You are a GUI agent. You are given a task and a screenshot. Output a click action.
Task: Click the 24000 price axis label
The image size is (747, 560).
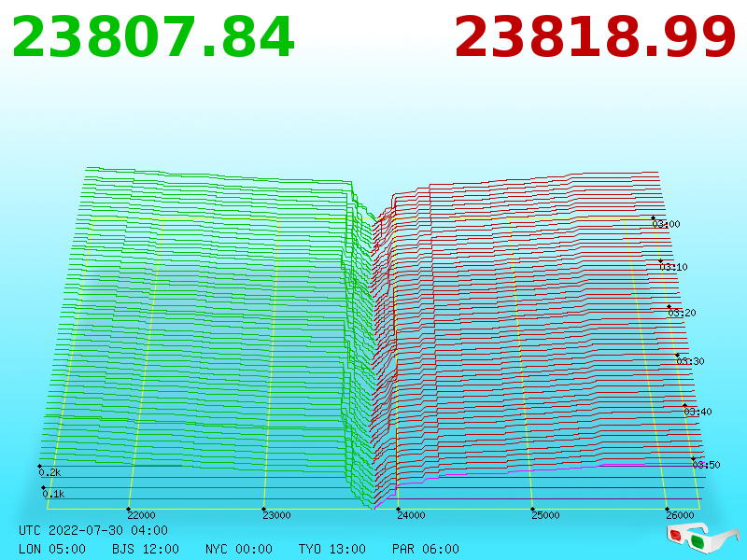(x=411, y=515)
